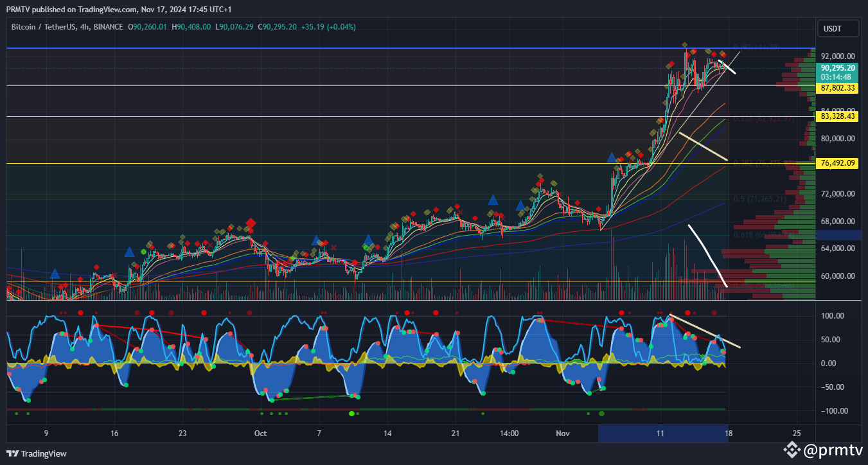The height and width of the screenshot is (465, 868).
Task: Click the current price label 90,295.20 on the price scale
Action: [x=838, y=67]
